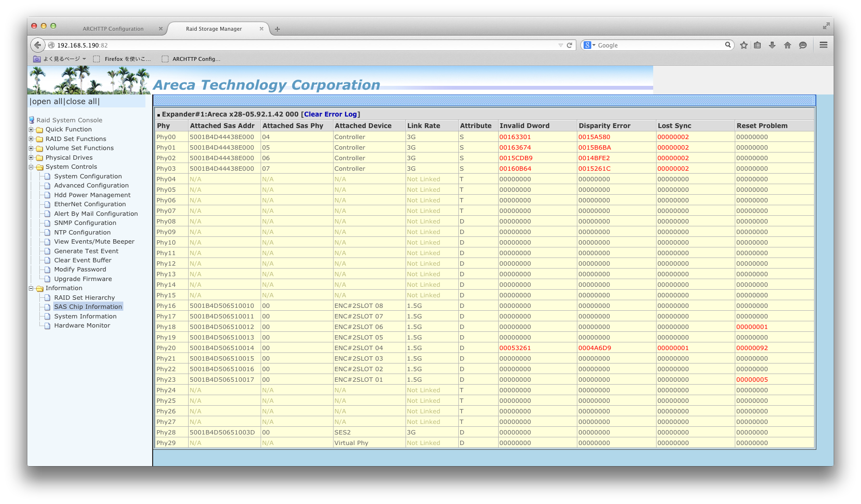Open Alert By Mail Configuration
The image size is (861, 504).
[96, 214]
